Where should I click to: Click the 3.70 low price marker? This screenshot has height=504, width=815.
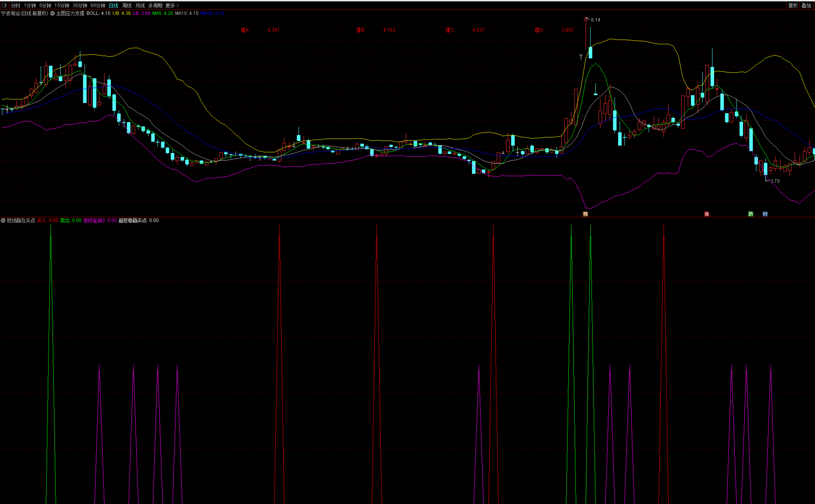(775, 181)
